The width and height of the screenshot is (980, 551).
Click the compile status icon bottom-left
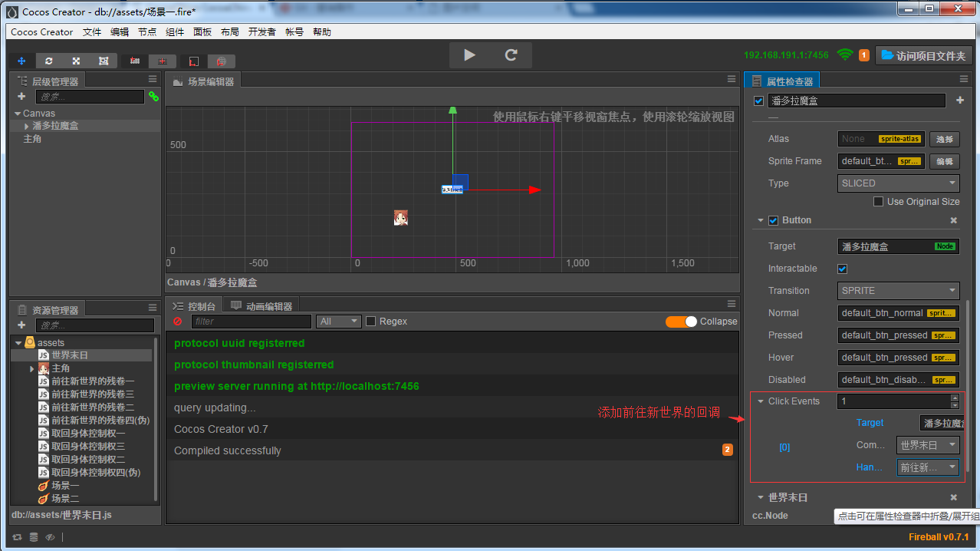coord(18,537)
